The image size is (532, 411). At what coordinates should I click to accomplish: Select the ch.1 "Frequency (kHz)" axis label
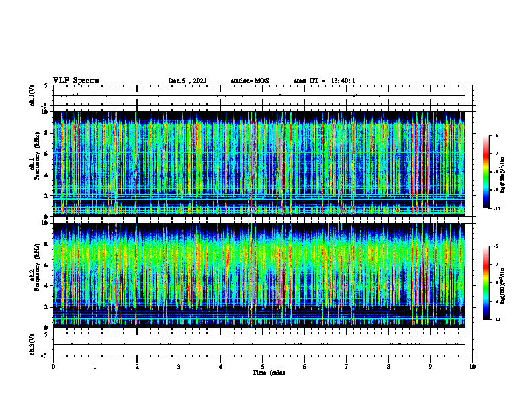tap(37, 156)
